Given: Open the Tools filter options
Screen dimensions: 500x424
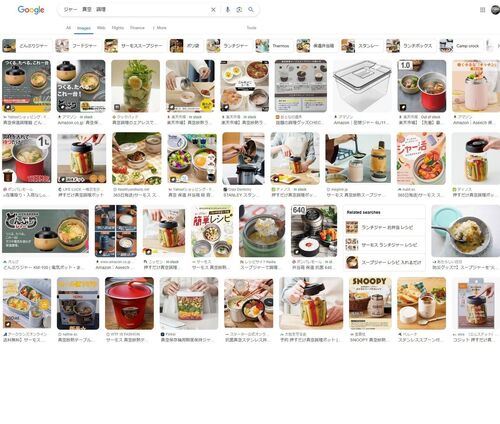Looking at the screenshot, I should click(x=251, y=28).
